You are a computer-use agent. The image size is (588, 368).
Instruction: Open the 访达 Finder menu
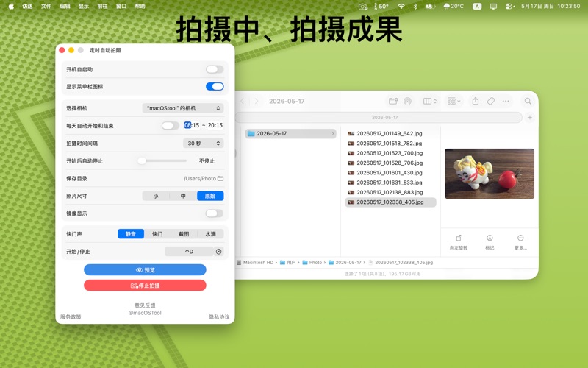click(x=27, y=6)
